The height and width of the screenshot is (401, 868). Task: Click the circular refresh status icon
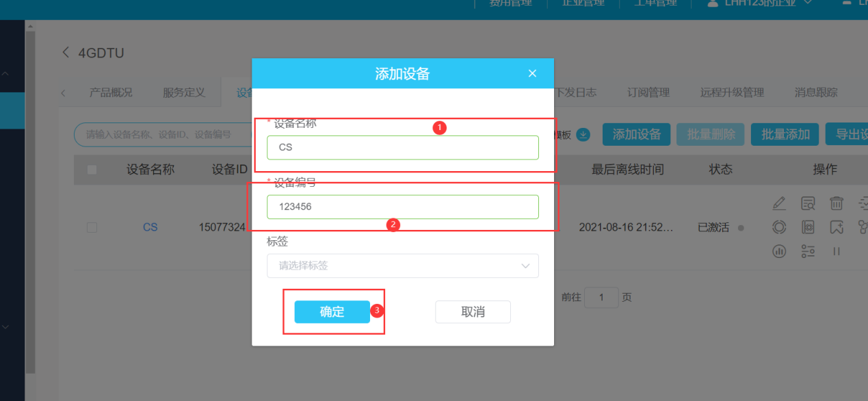point(779,227)
